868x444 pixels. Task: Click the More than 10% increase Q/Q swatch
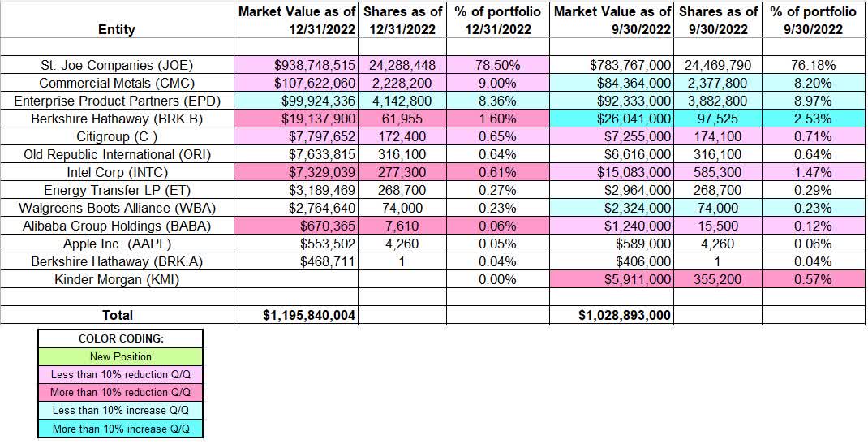click(x=121, y=428)
